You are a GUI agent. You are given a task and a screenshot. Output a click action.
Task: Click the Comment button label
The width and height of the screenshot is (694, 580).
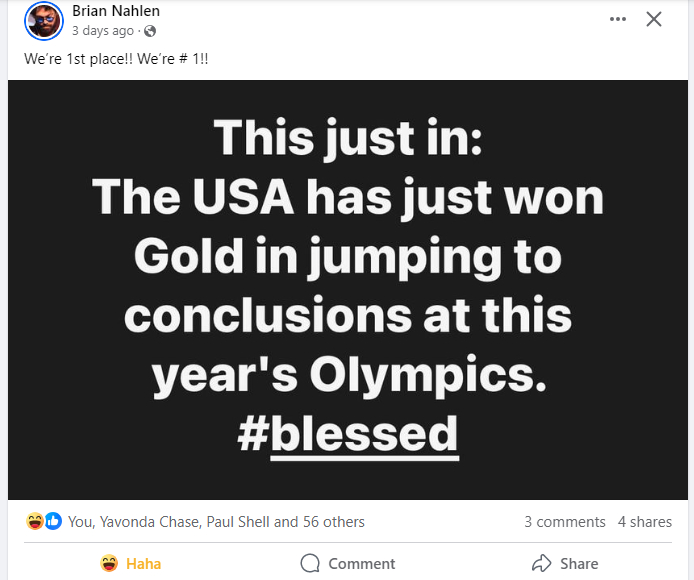click(x=362, y=564)
